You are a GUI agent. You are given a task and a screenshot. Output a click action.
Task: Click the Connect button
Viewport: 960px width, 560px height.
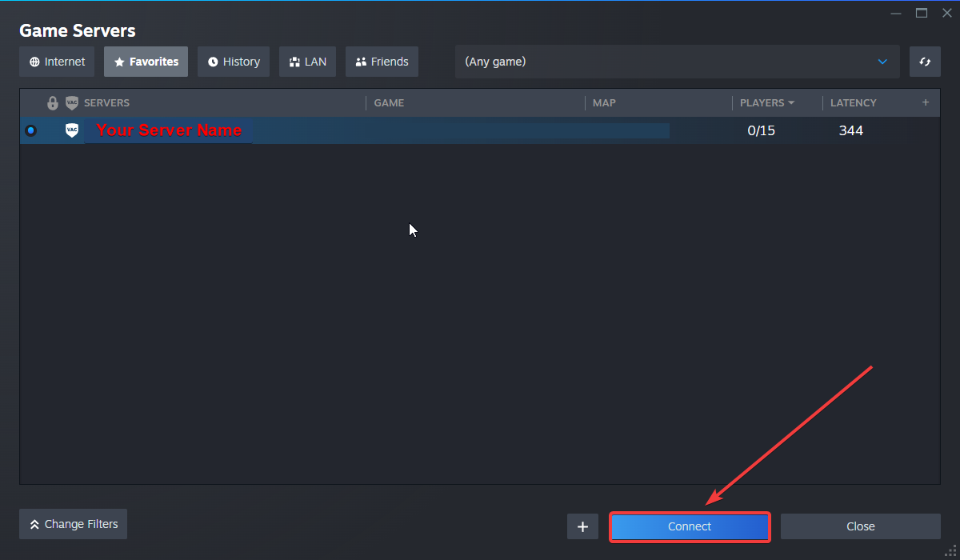click(x=690, y=526)
